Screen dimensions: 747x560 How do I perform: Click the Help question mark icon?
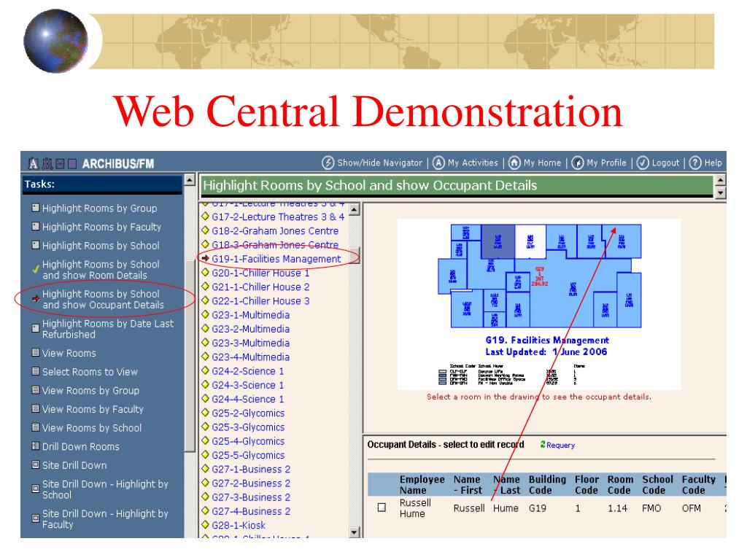(695, 163)
